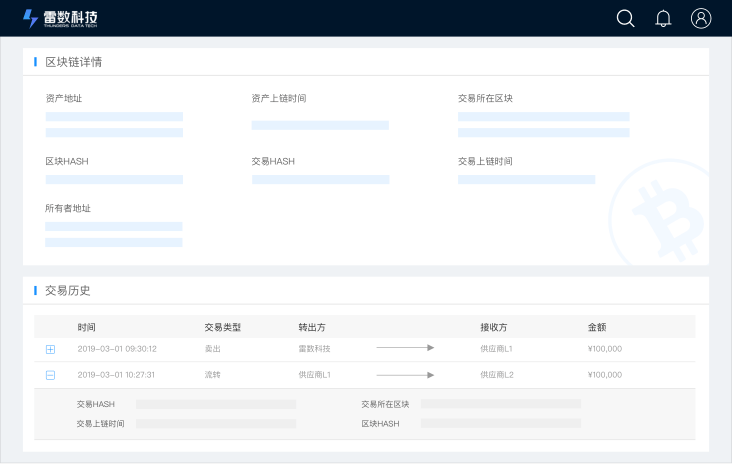Click the 区块HASH label in details panel

[x=67, y=161]
